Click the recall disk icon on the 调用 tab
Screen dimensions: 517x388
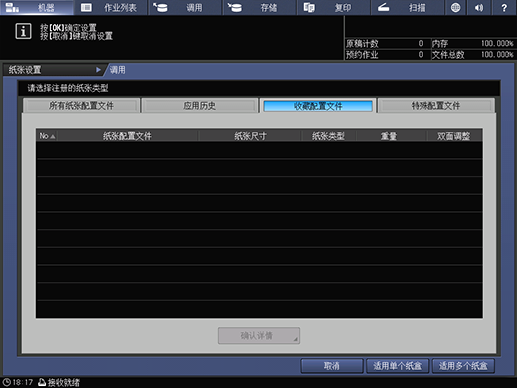(161, 7)
